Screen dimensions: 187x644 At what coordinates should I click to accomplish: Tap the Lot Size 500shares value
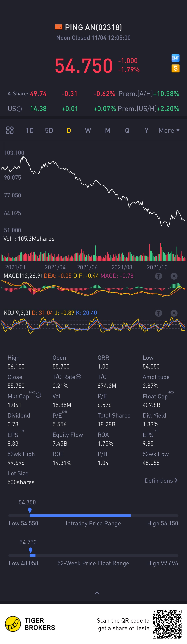pyautogui.click(x=21, y=482)
